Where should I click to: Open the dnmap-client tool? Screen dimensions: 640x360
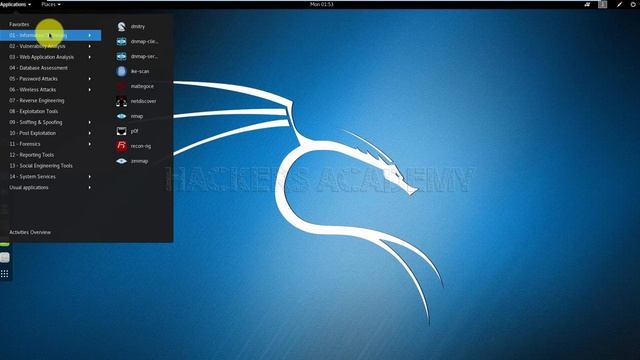pyautogui.click(x=137, y=42)
